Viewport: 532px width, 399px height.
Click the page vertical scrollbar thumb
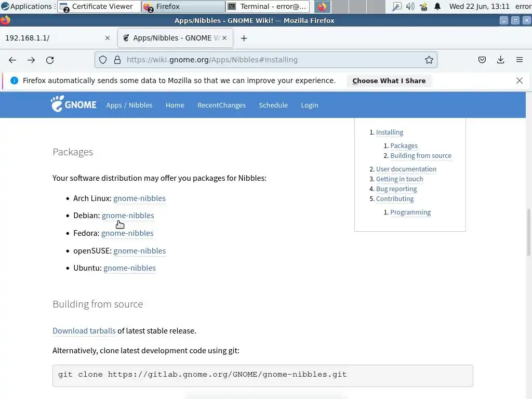point(528,232)
